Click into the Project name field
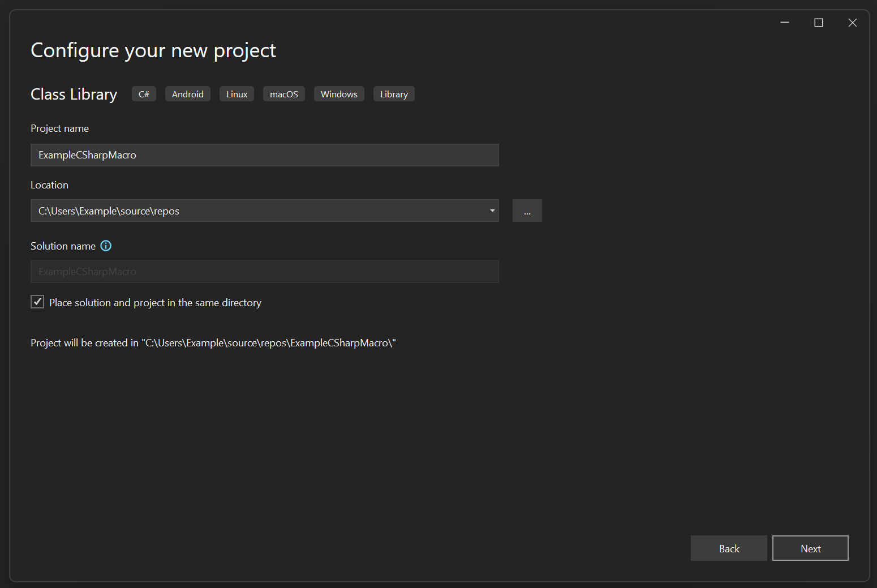 pyautogui.click(x=264, y=154)
